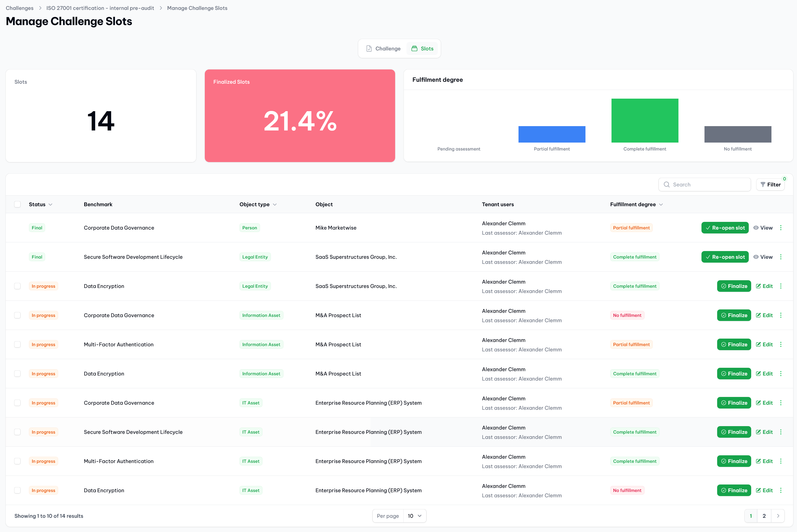The image size is (797, 532).
Task: Open ISO 27001 certification breadcrumb link
Action: 100,8
